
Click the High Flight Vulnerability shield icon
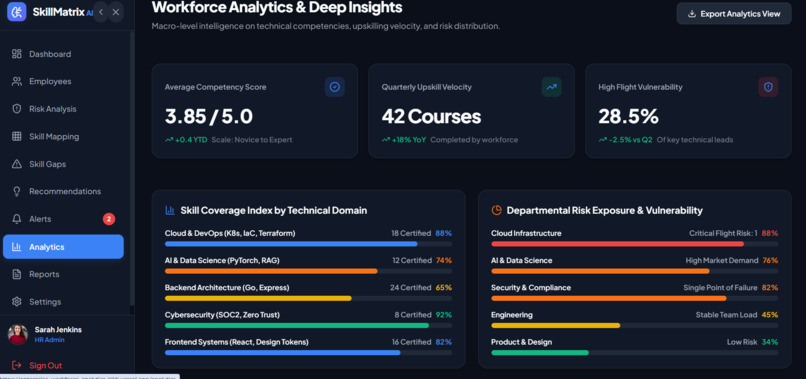(768, 87)
